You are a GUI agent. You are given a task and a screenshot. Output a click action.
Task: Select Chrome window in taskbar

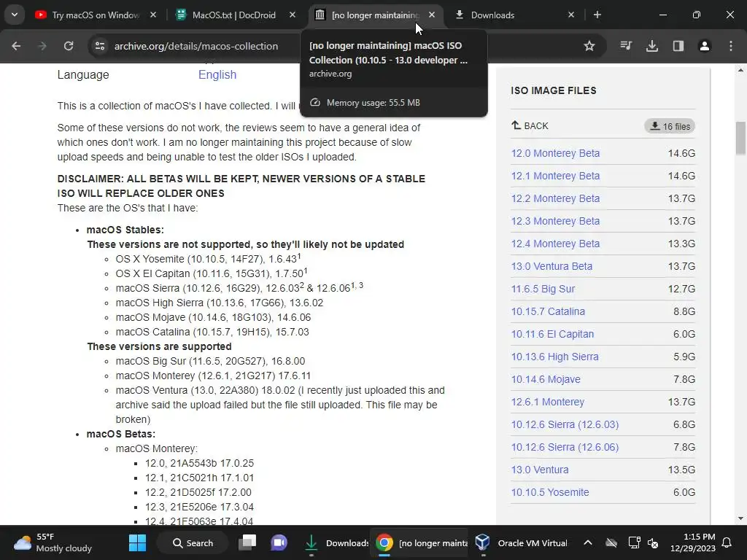(x=421, y=542)
